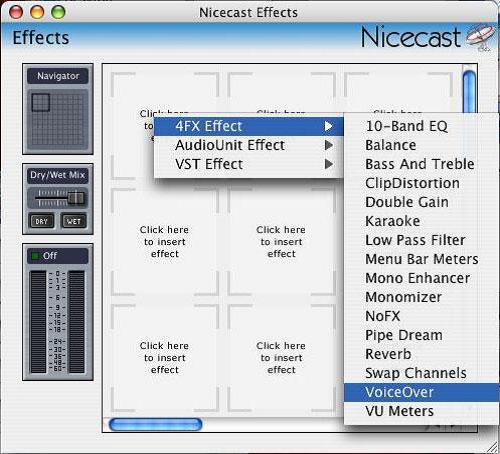
Task: Click bottom-row left insert effect slot
Action: click(164, 358)
